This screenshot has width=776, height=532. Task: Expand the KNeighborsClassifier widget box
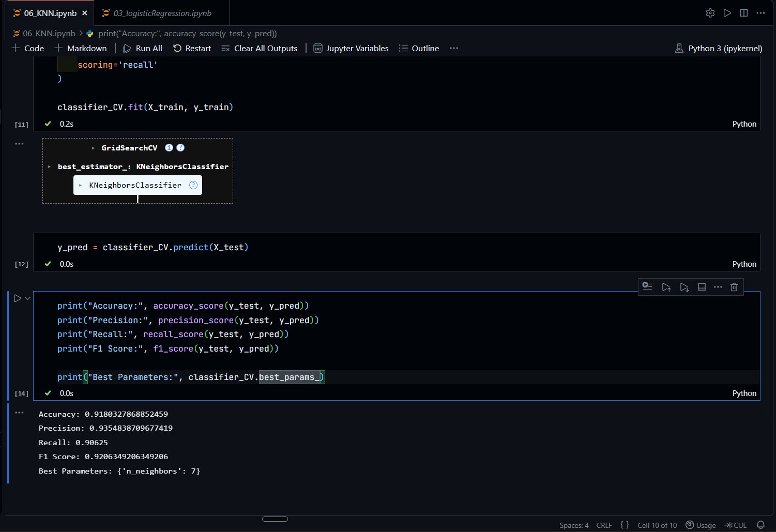click(x=81, y=185)
